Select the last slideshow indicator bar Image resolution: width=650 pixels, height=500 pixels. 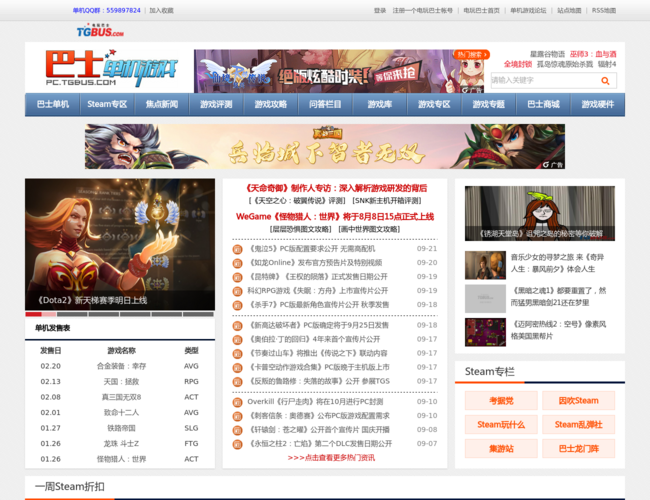(x=198, y=314)
